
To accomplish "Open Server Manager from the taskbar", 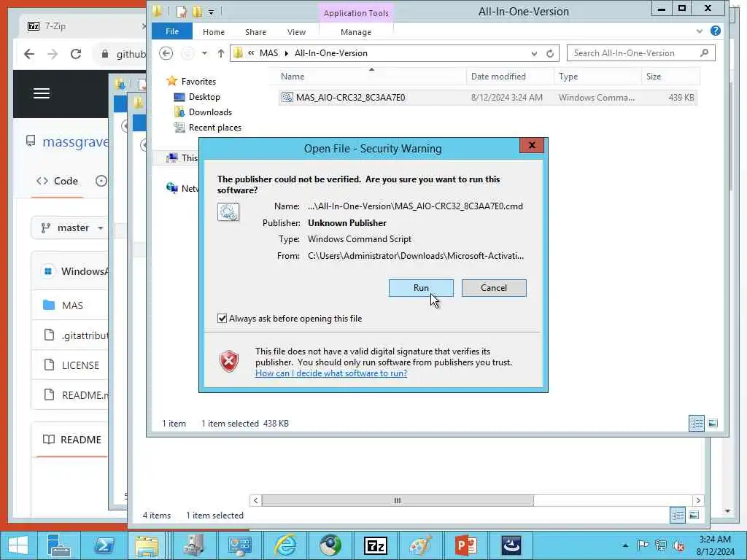I will [59, 545].
